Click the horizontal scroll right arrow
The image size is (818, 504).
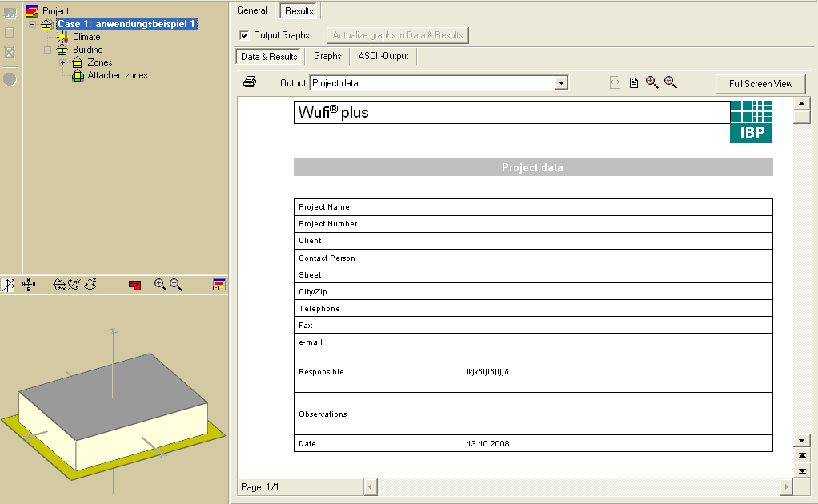pyautogui.click(x=786, y=487)
